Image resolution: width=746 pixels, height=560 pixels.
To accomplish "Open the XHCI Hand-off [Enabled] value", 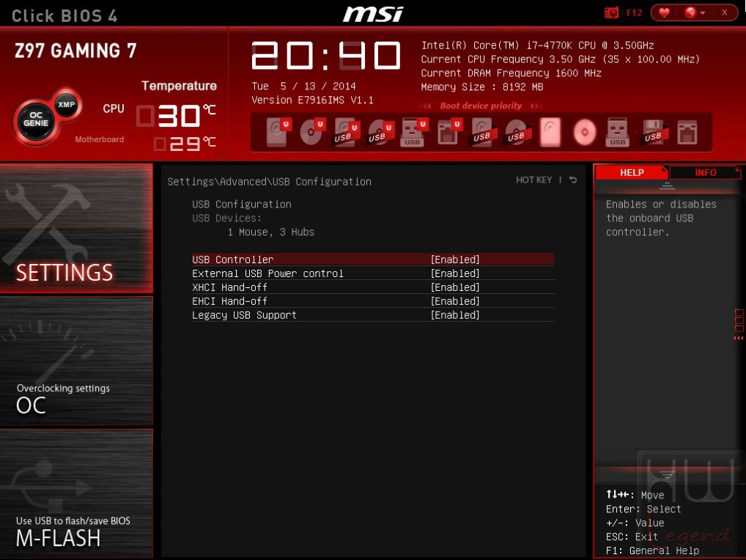I will (455, 287).
